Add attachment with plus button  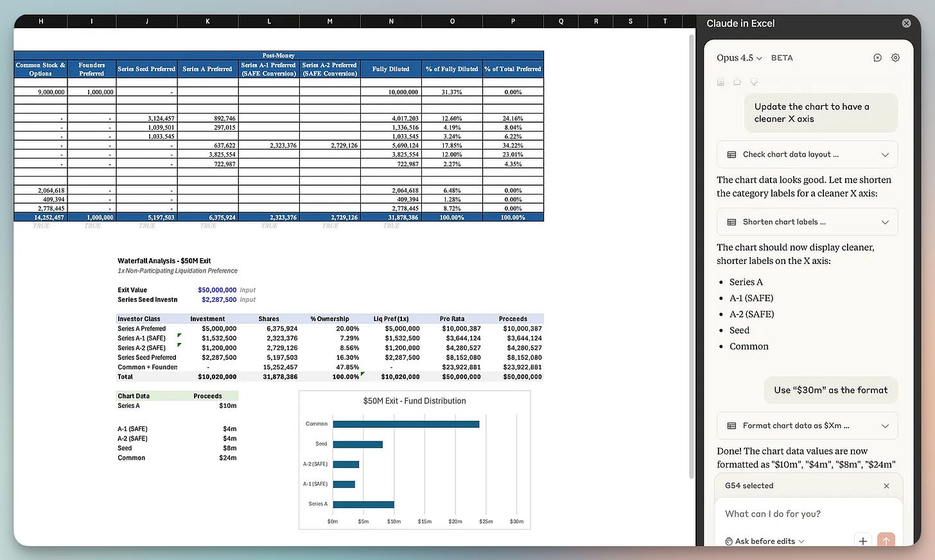tap(863, 541)
